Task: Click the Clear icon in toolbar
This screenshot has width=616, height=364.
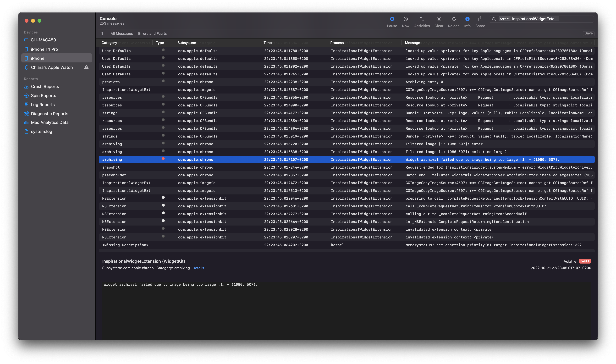Action: [439, 19]
